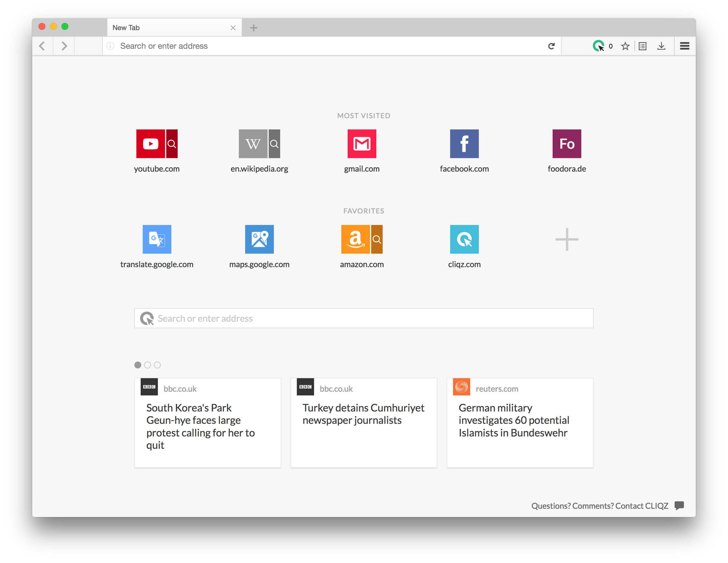
Task: Open the en.wikipedia.org tile
Action: [253, 144]
